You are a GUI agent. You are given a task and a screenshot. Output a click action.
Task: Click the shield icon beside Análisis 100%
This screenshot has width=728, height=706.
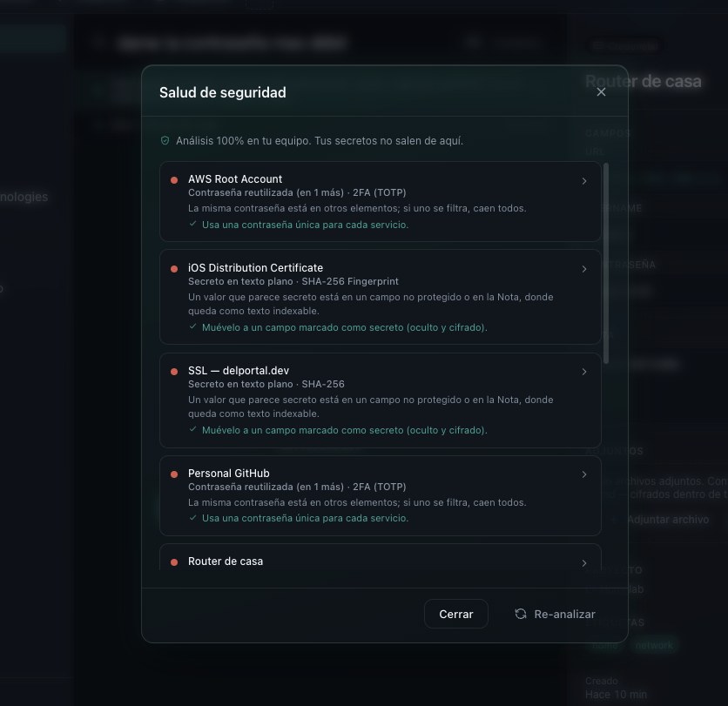click(x=165, y=141)
